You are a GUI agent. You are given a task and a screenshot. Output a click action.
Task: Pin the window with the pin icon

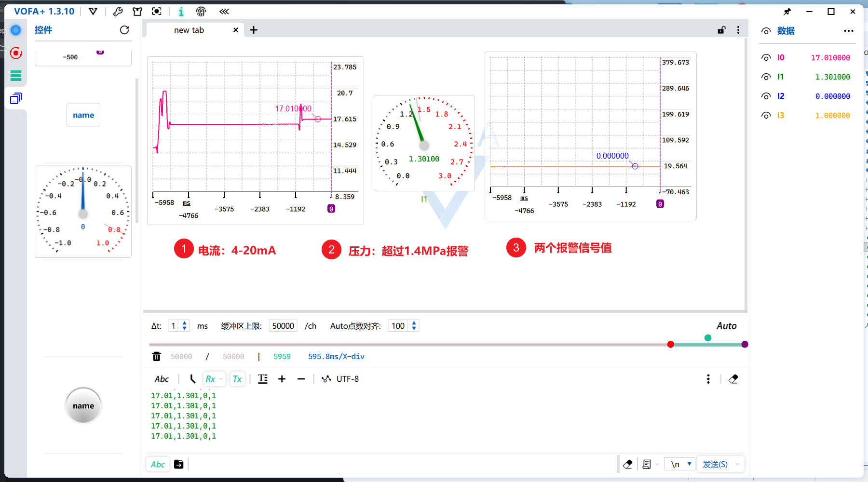[x=787, y=12]
